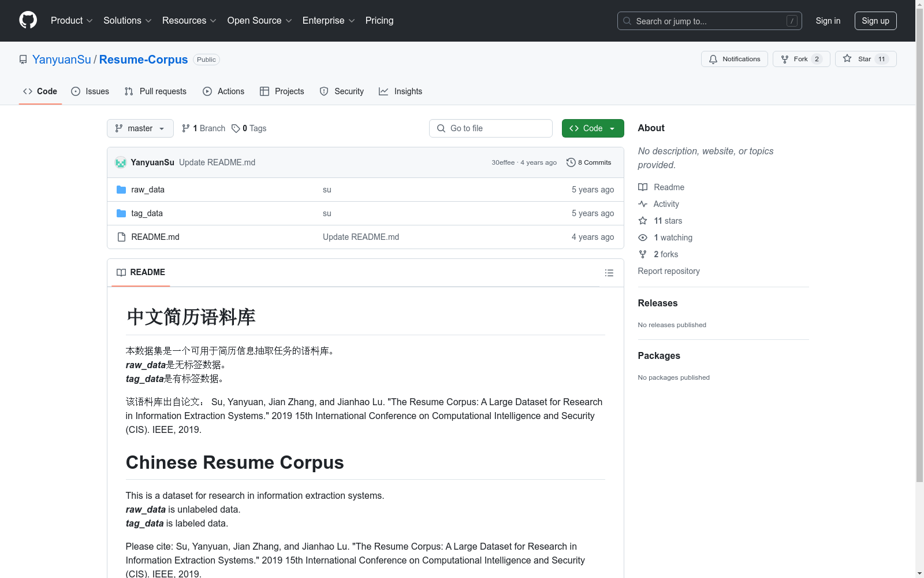Click the star icon in Star button

pyautogui.click(x=847, y=58)
